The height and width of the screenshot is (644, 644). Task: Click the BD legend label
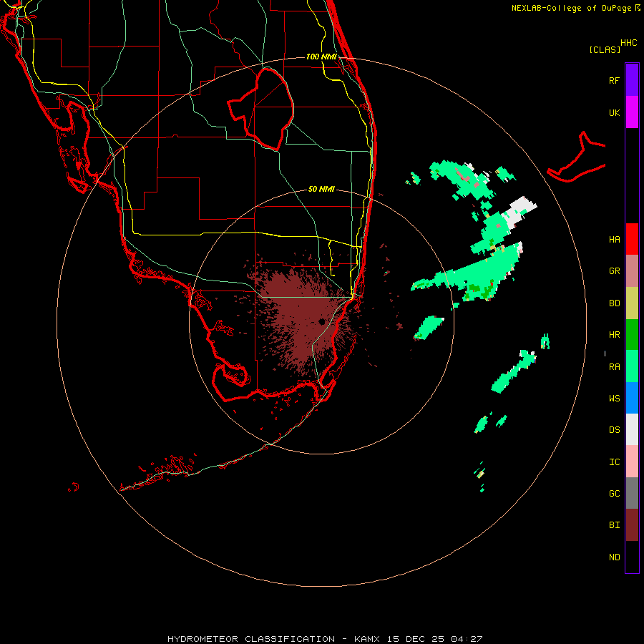point(614,303)
